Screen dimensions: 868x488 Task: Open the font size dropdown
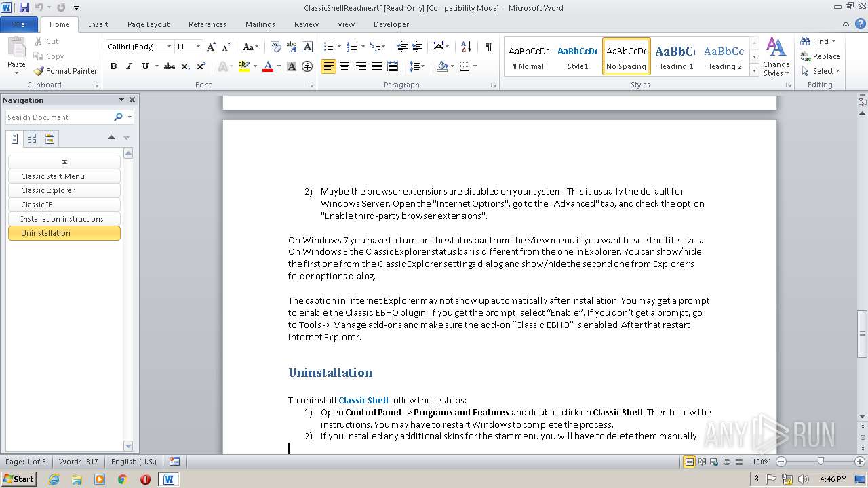(x=198, y=47)
